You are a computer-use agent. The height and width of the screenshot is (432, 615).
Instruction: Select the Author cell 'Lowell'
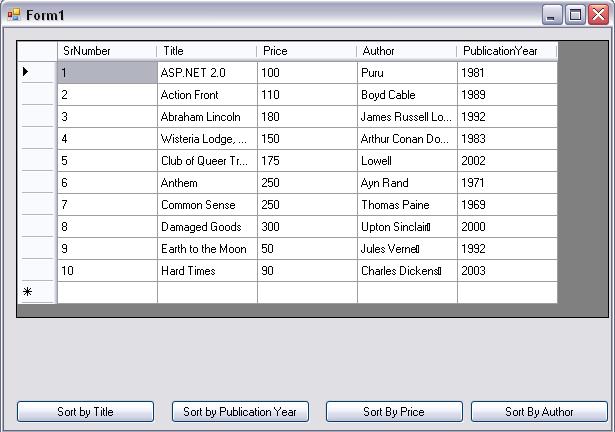[407, 160]
